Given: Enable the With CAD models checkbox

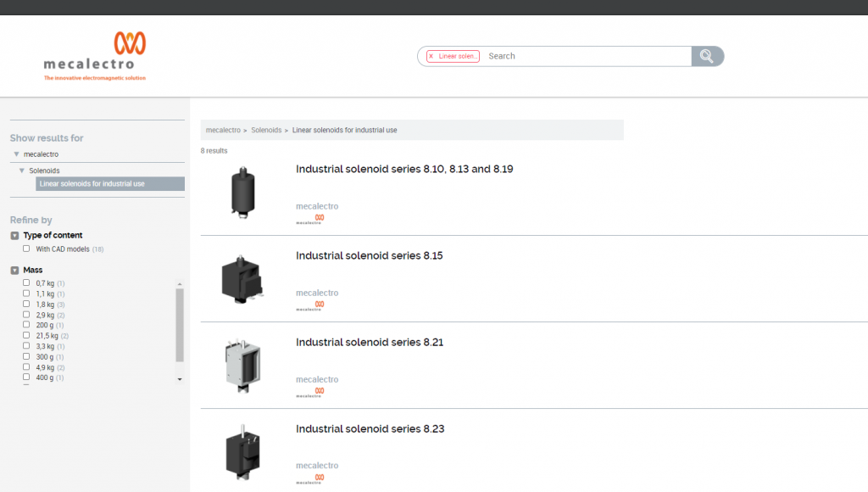Looking at the screenshot, I should [x=26, y=249].
